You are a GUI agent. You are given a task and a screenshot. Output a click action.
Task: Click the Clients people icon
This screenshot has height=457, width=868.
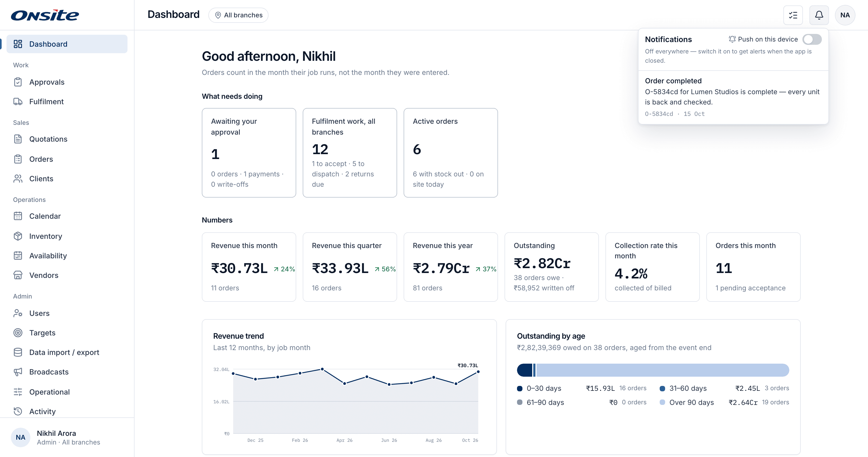coord(18,179)
